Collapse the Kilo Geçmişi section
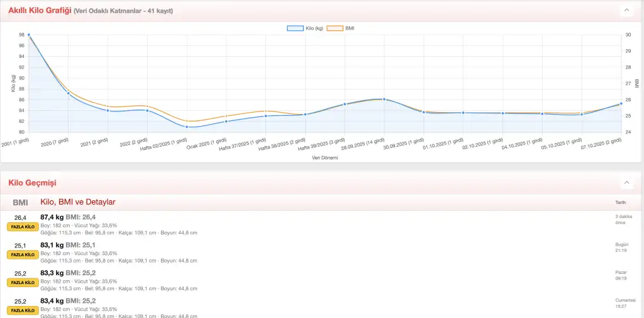This screenshot has height=318, width=644. (x=626, y=183)
